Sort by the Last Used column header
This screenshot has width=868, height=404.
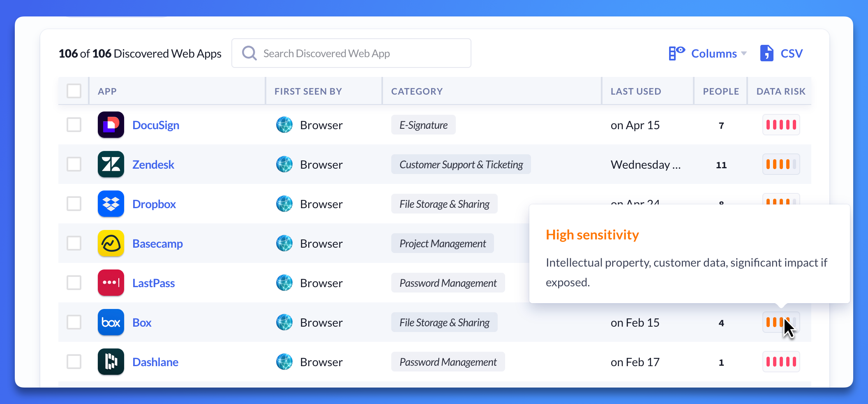coord(635,91)
